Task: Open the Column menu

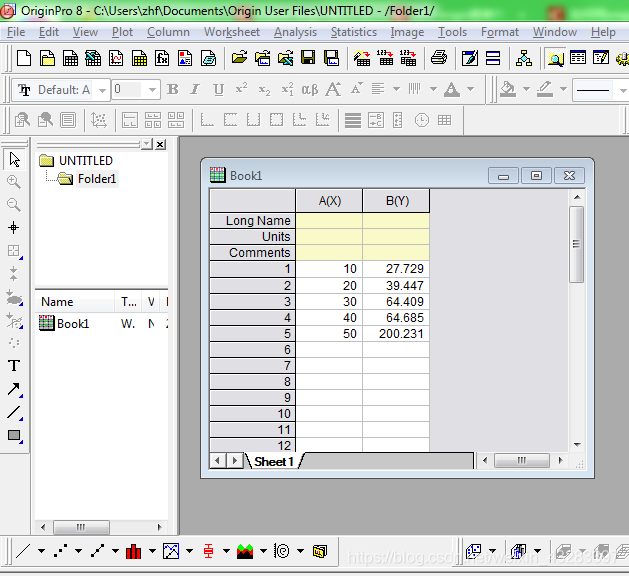Action: [x=168, y=32]
